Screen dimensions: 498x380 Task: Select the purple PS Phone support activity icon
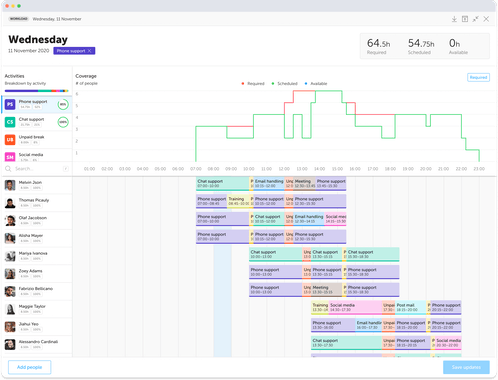coord(10,104)
